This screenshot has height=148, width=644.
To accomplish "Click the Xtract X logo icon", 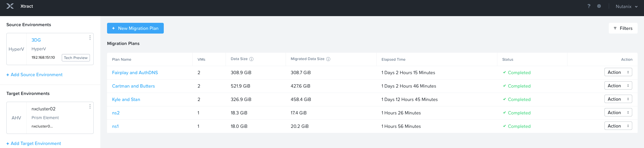I will tap(10, 6).
